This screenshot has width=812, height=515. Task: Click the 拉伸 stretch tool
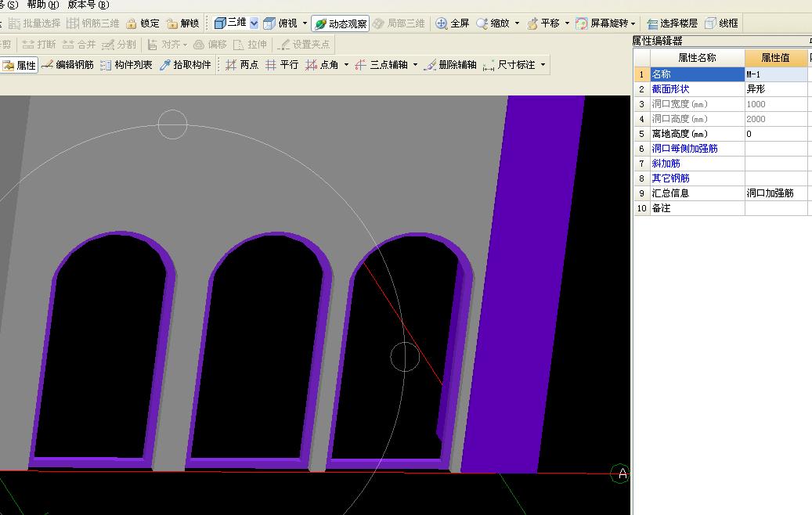click(x=250, y=45)
